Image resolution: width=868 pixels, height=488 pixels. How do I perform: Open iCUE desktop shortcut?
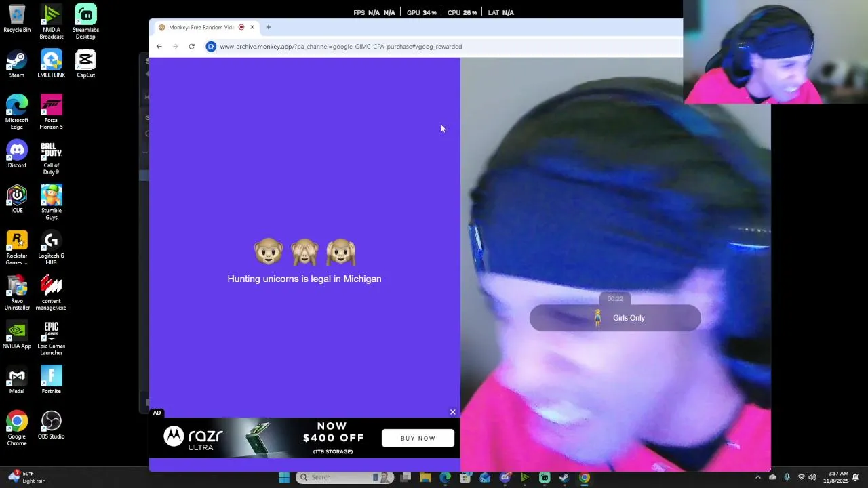click(x=17, y=199)
